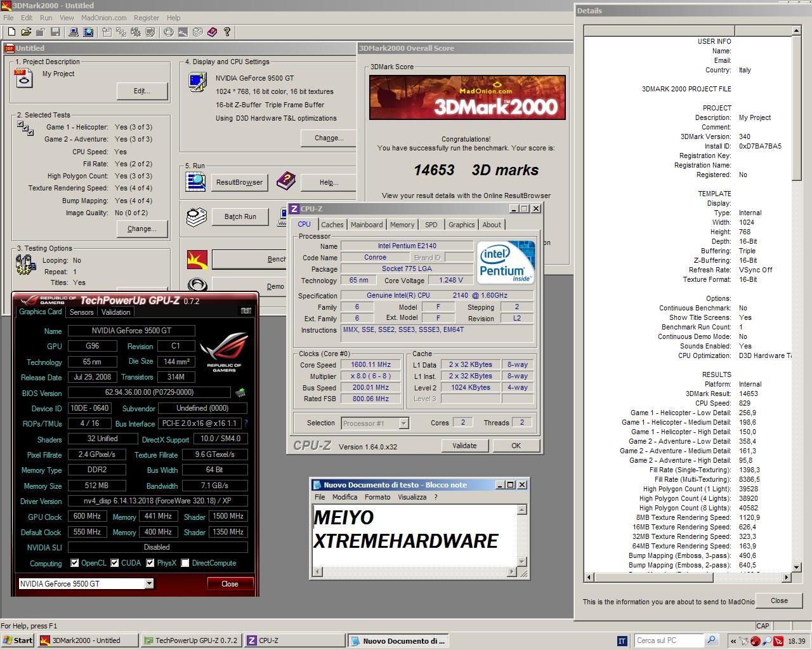Click the Details vertical scrollbar down arrow

[797, 567]
